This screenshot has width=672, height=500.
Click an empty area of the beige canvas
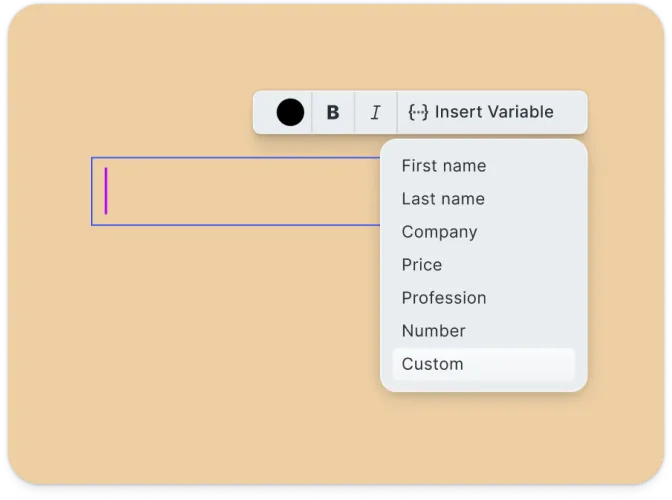point(171,343)
